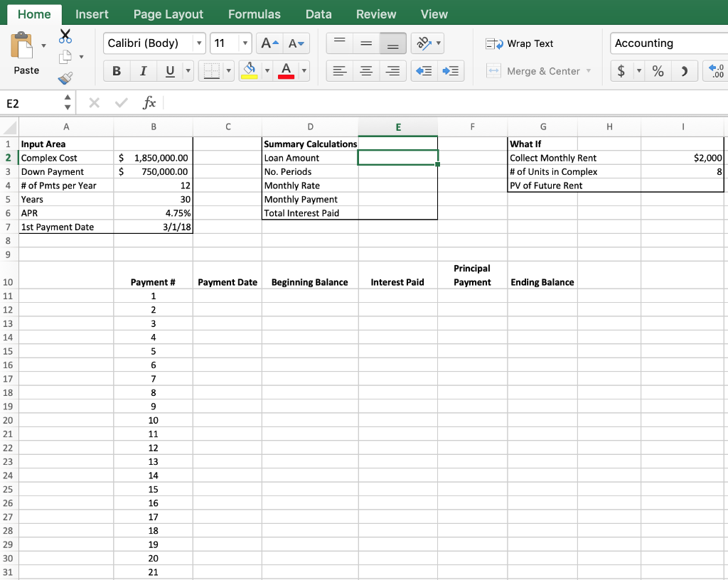Open the Border style dropdown arrow
This screenshot has height=580, width=728.
point(229,70)
